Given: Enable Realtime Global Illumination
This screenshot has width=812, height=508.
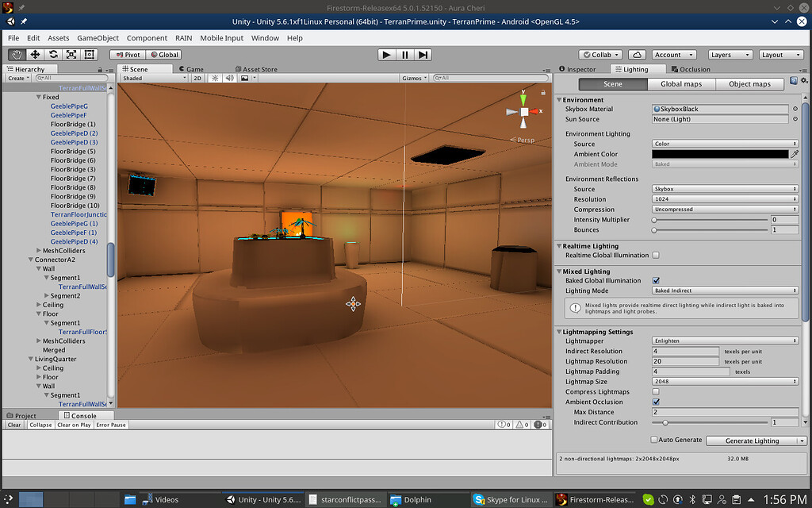Looking at the screenshot, I should coord(656,255).
